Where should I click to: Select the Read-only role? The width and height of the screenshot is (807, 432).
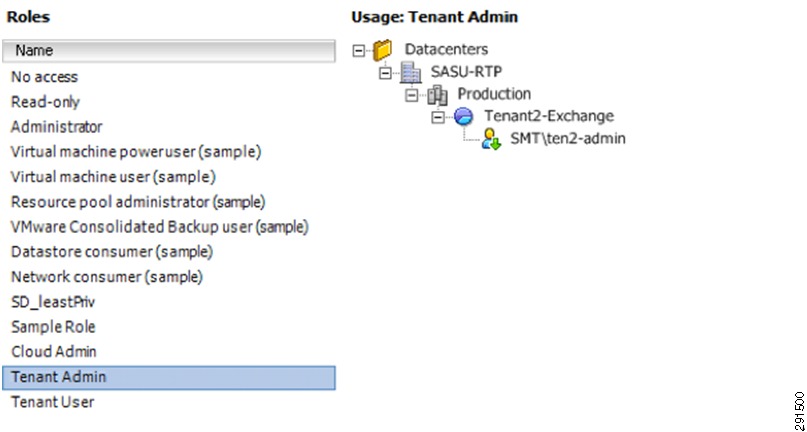(45, 102)
